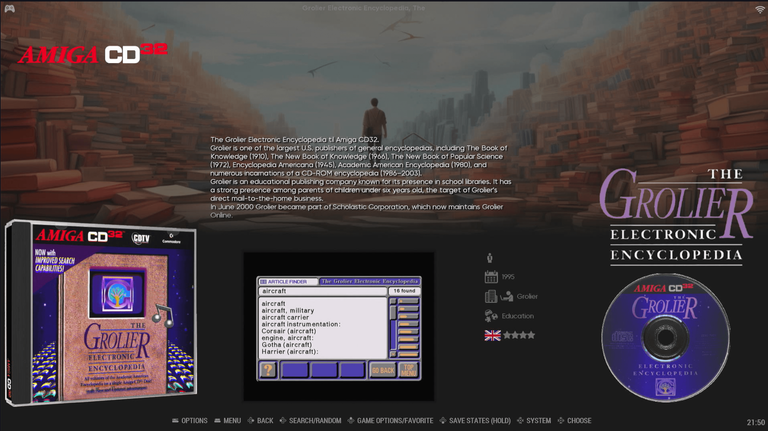Click the Education genre icon

pyautogui.click(x=491, y=316)
